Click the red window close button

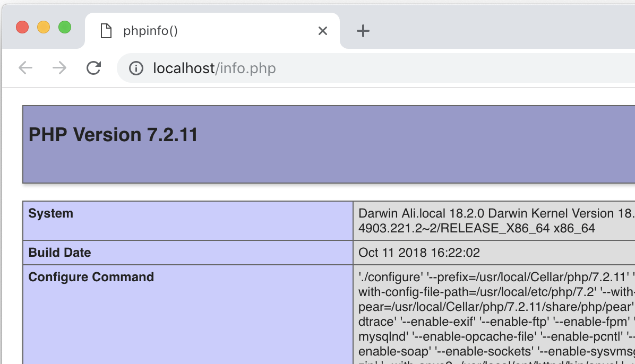coord(22,27)
